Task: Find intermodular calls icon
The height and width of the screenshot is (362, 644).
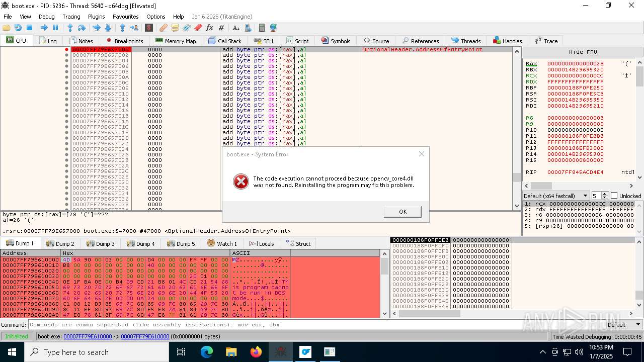Action: pos(248,28)
